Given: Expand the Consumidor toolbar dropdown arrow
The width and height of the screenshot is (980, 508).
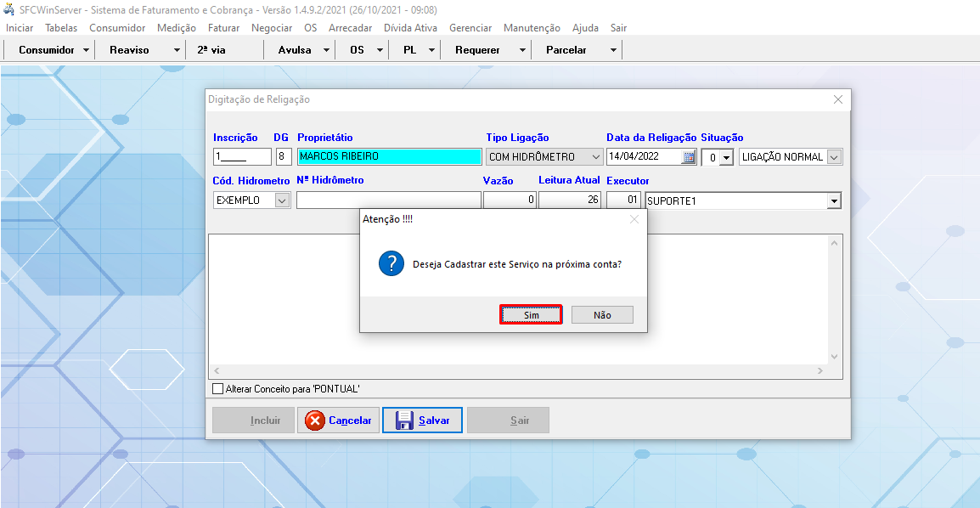Looking at the screenshot, I should 87,50.
